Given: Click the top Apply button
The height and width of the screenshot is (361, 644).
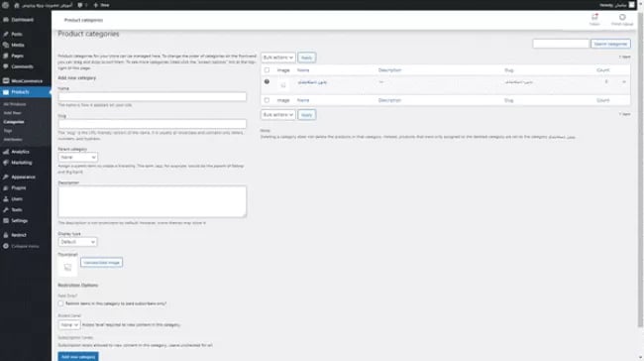Looking at the screenshot, I should [x=307, y=58].
